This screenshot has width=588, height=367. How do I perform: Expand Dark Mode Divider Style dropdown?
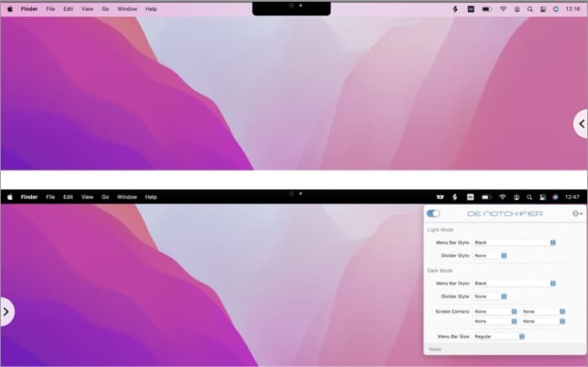(x=490, y=296)
